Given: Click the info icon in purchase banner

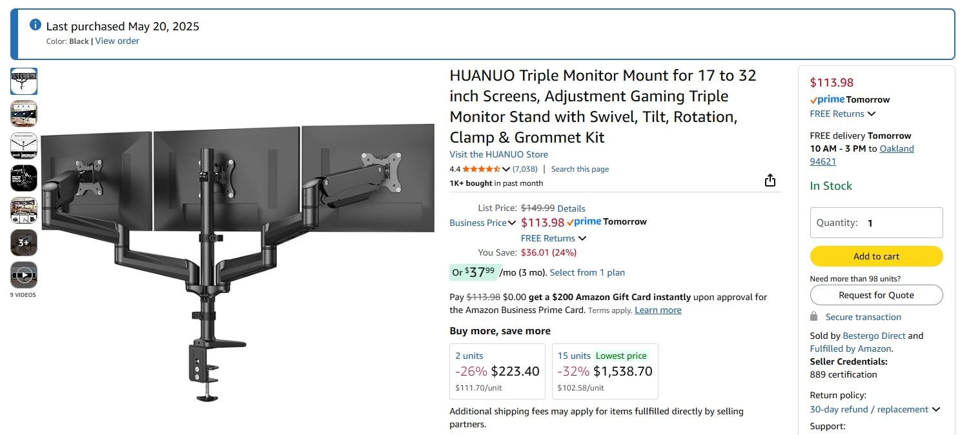Looking at the screenshot, I should click(x=36, y=26).
